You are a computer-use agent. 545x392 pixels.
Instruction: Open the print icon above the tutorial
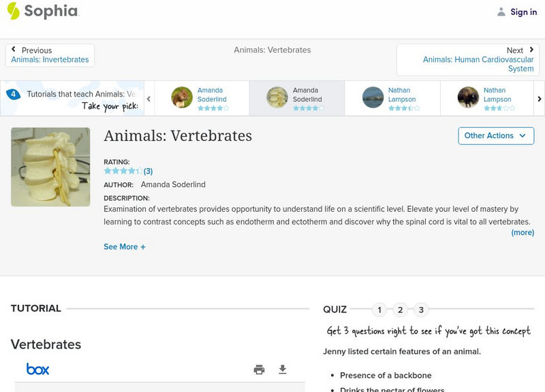click(x=259, y=369)
